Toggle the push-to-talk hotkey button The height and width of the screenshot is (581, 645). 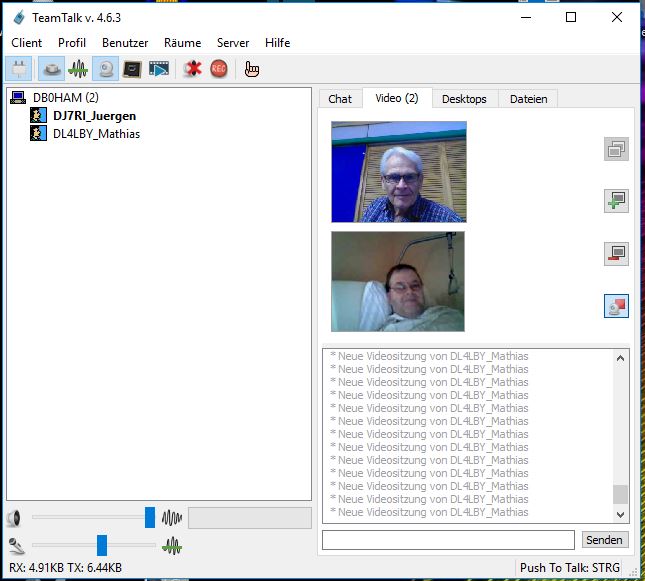point(52,69)
